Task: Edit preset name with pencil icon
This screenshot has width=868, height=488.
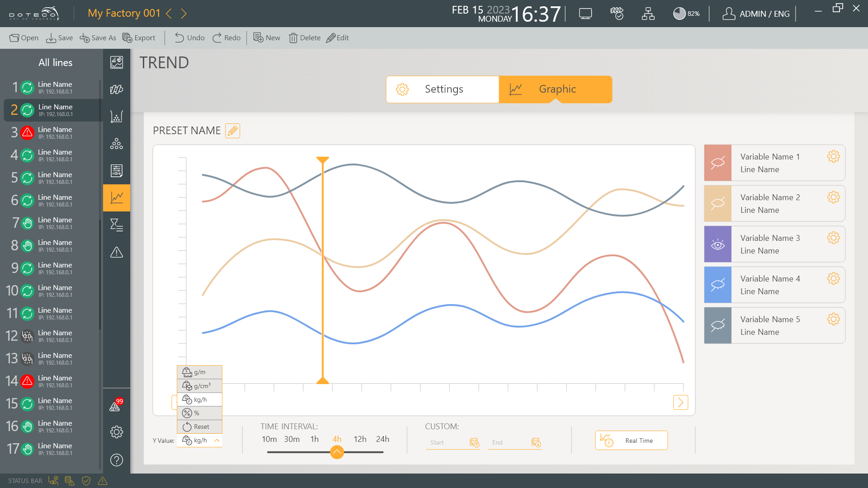Action: (x=232, y=131)
